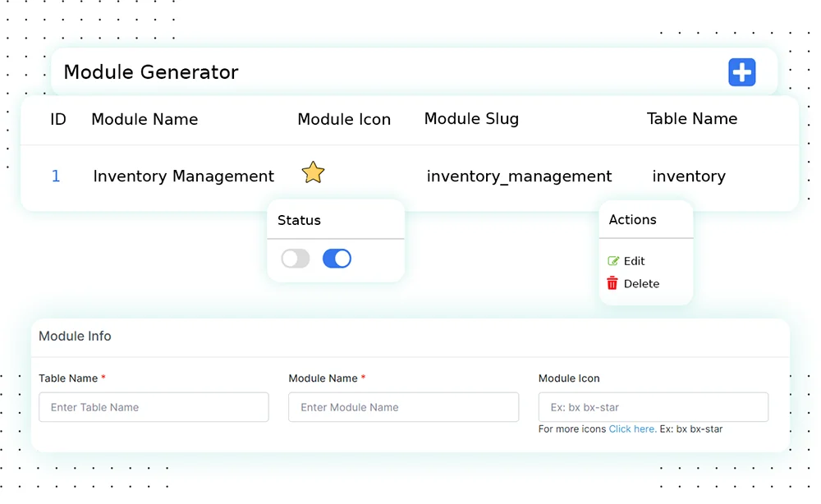This screenshot has height=504, width=821.
Task: Click the Delete action for the module
Action: pos(635,283)
